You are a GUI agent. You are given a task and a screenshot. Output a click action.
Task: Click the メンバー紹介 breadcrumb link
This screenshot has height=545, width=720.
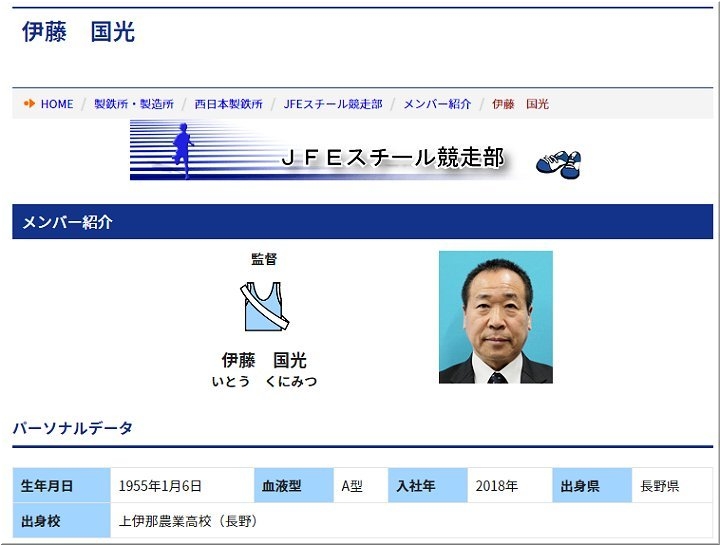click(437, 104)
